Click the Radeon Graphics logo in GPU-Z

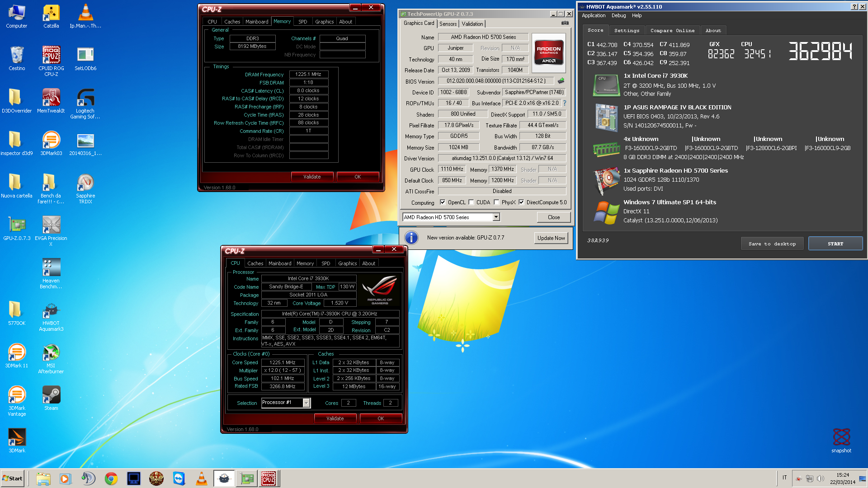(x=548, y=53)
